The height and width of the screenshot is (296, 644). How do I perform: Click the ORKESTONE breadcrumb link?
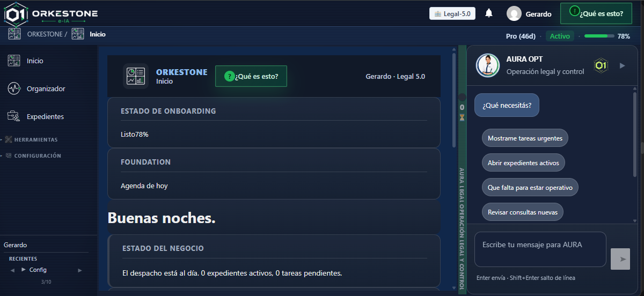(x=45, y=34)
